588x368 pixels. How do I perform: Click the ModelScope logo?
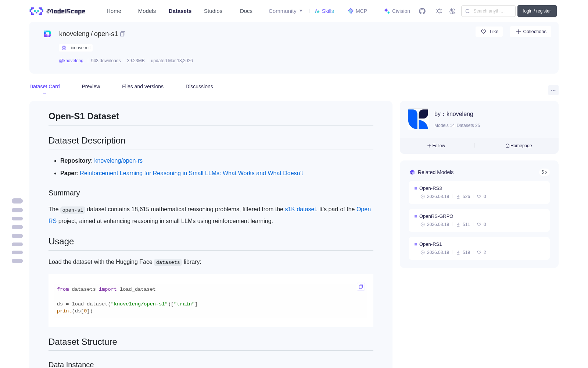58,11
